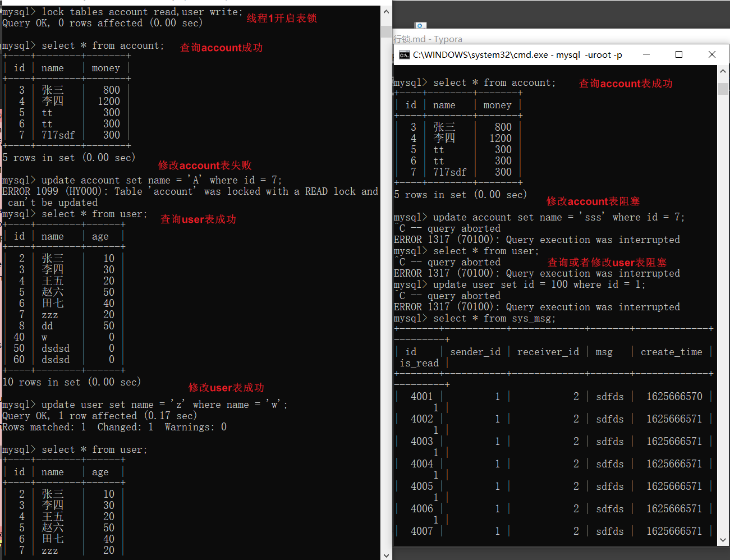The height and width of the screenshot is (560, 730).
Task: Click '5 rows in set' in right cmd window
Action: point(461,195)
